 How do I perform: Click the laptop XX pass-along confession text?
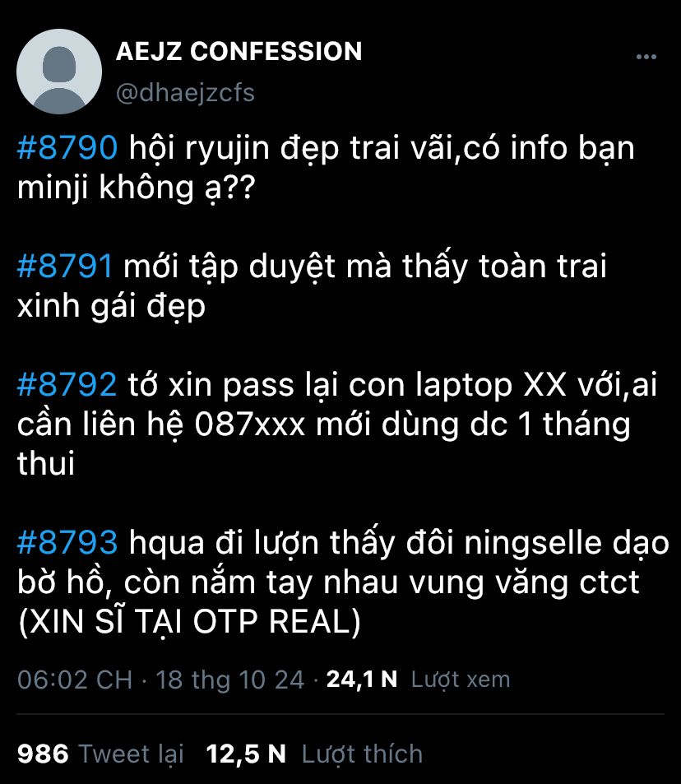337,424
